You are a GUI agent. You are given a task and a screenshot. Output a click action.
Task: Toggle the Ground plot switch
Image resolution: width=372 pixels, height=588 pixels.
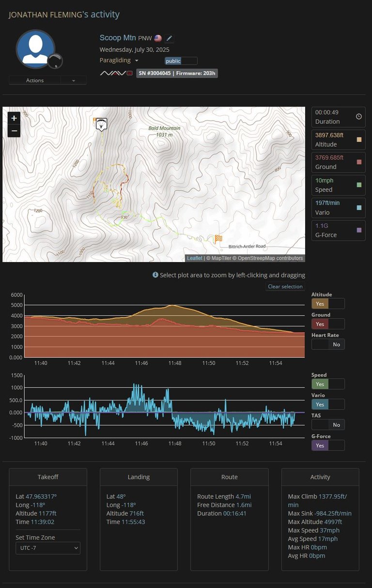pos(328,324)
